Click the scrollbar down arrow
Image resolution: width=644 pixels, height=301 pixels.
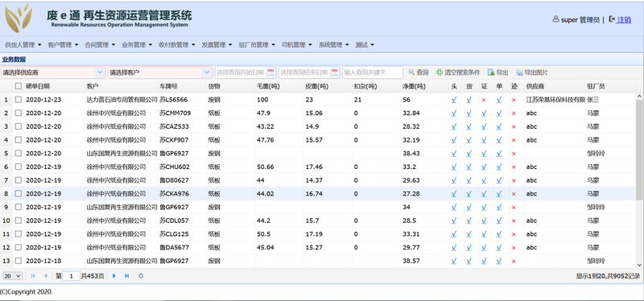[x=638, y=266]
